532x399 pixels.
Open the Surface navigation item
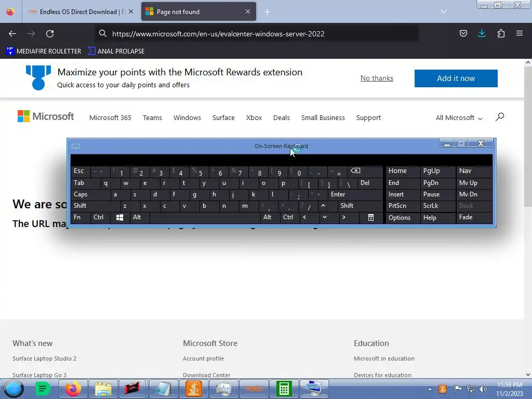[x=223, y=118]
